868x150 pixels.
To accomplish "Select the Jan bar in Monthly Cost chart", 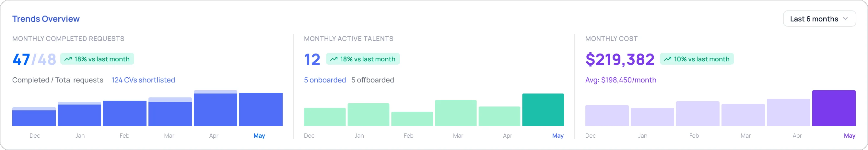I will 652,117.
